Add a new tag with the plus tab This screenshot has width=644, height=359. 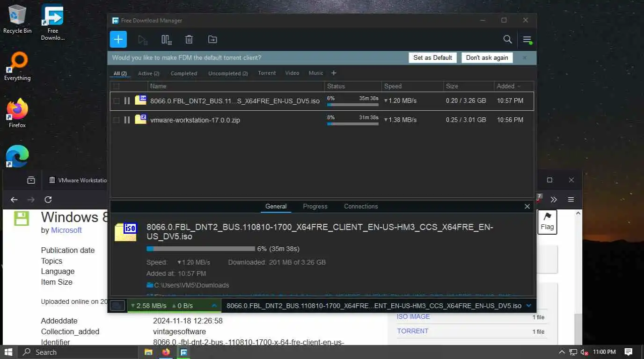[334, 73]
